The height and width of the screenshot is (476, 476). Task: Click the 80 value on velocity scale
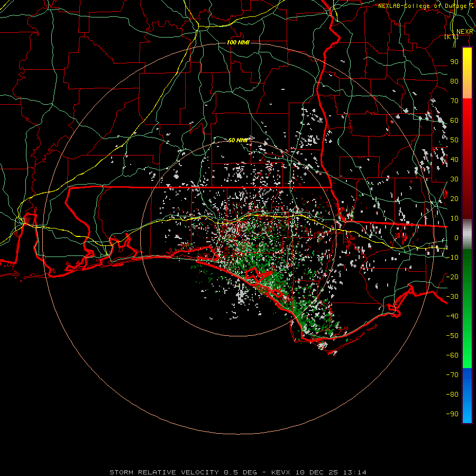(454, 81)
